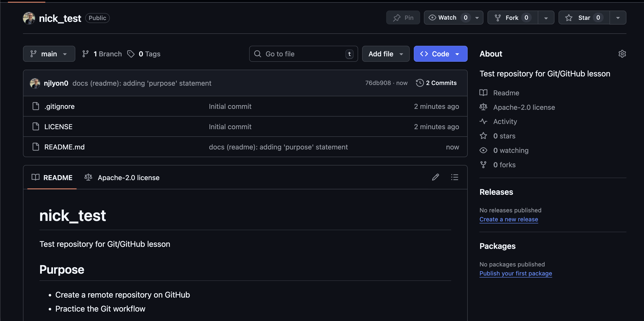Click the branch icon beside 1 Branch

click(x=85, y=54)
